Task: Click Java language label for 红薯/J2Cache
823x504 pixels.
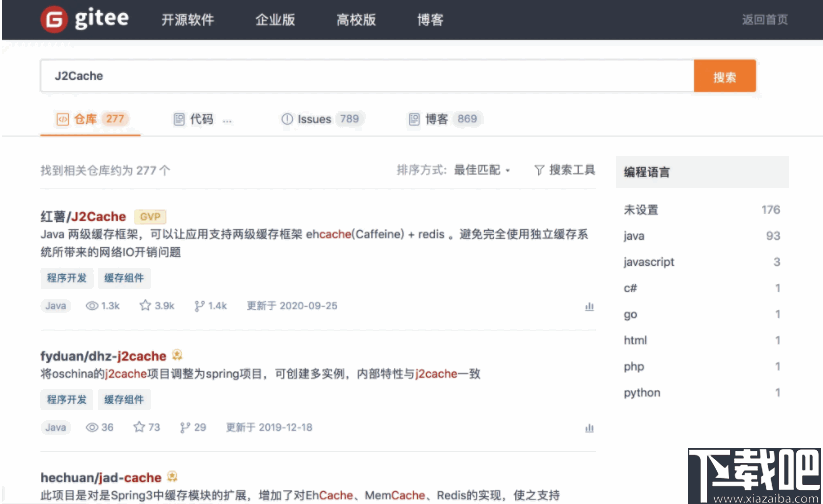Action: coord(56,306)
